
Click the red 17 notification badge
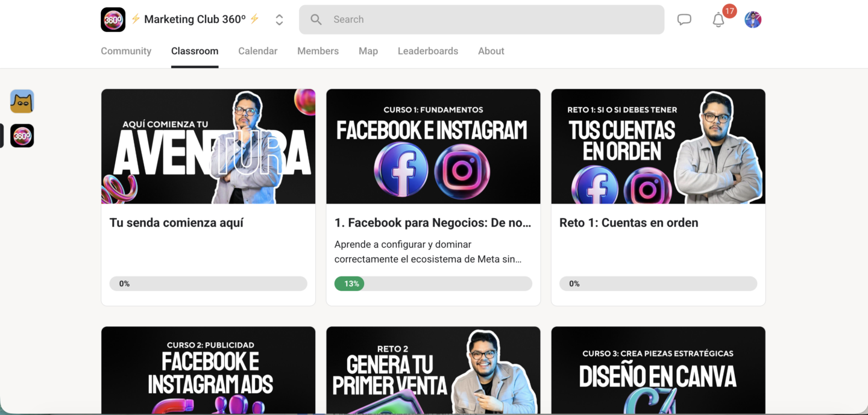[x=729, y=11]
